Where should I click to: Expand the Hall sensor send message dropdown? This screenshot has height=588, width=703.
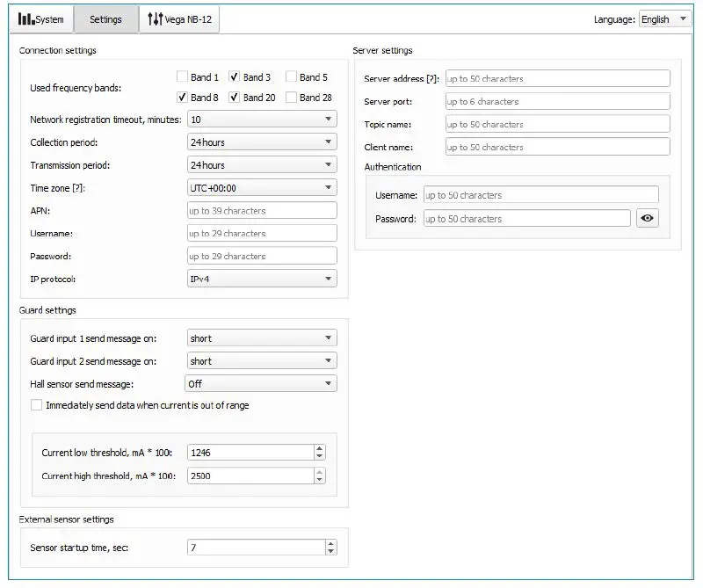(x=261, y=384)
